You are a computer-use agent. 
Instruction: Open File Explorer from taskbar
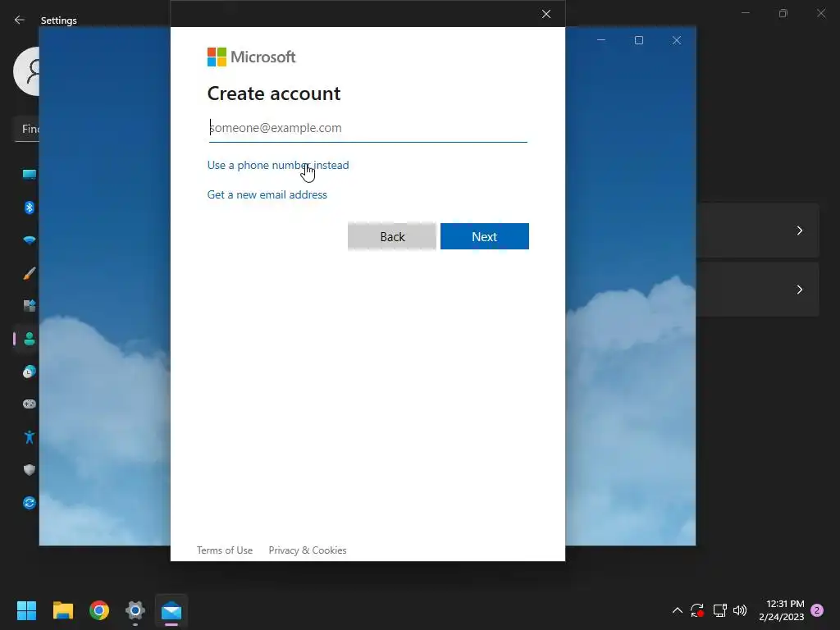[x=62, y=610]
